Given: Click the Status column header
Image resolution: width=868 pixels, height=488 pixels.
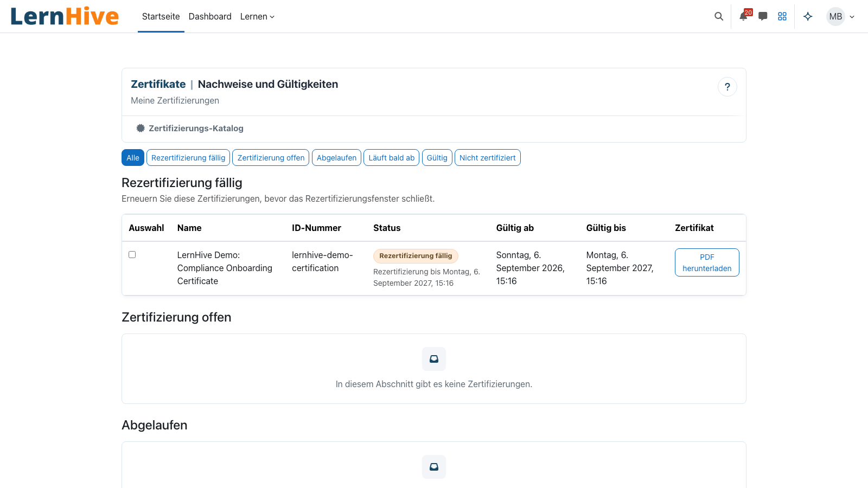Looking at the screenshot, I should point(387,228).
